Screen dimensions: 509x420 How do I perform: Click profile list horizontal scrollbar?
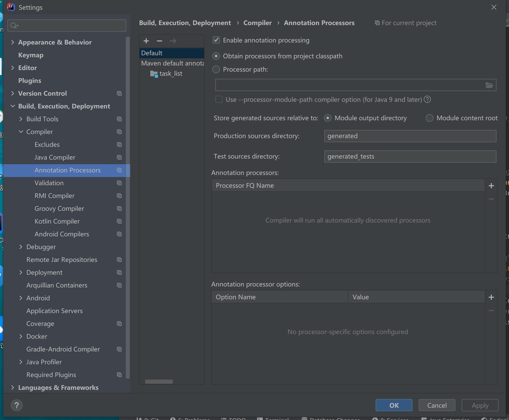159,382
